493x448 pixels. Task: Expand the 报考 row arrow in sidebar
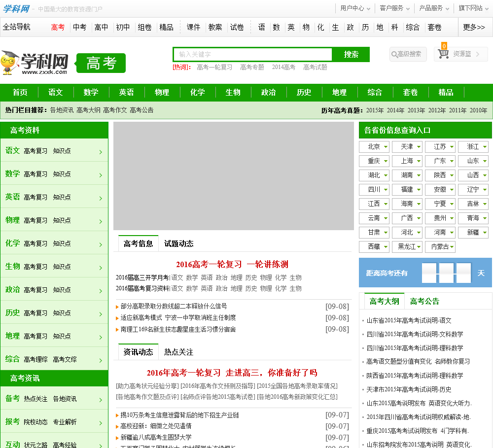pos(101,423)
